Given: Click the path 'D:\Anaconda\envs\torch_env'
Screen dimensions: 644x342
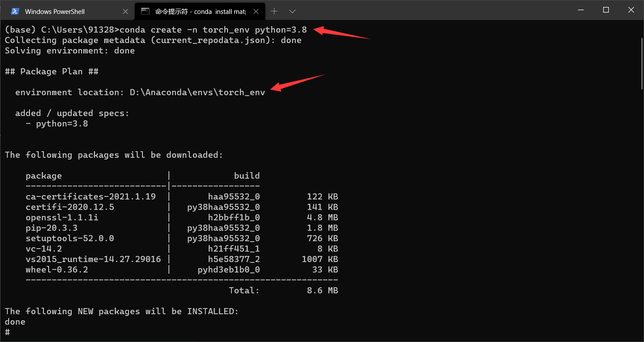Looking at the screenshot, I should tap(198, 93).
